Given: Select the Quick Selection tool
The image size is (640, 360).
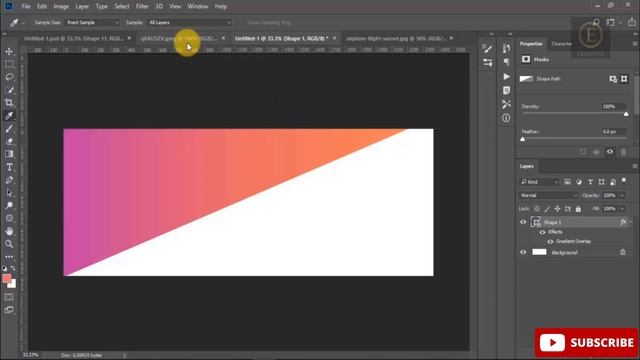Looking at the screenshot, I should [9, 90].
